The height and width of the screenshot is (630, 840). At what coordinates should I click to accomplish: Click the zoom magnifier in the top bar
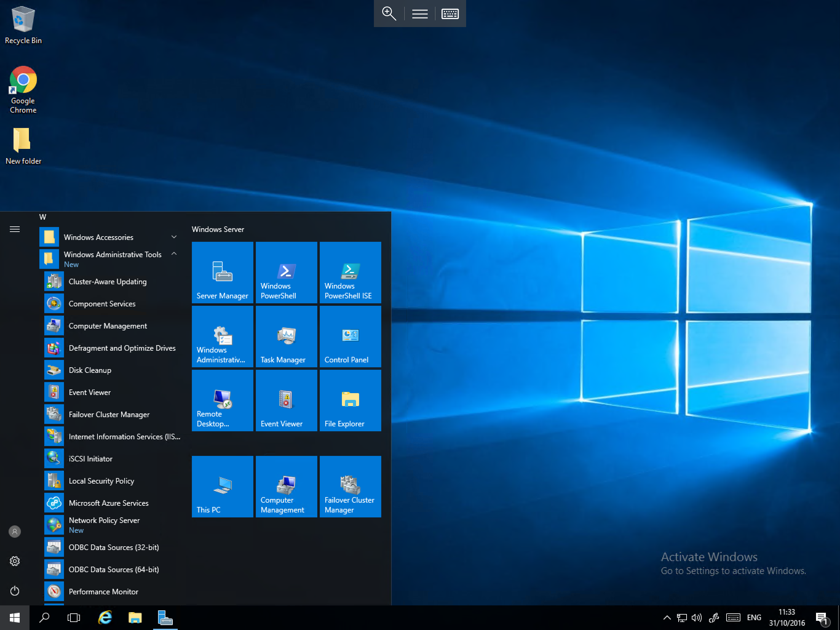coord(389,14)
